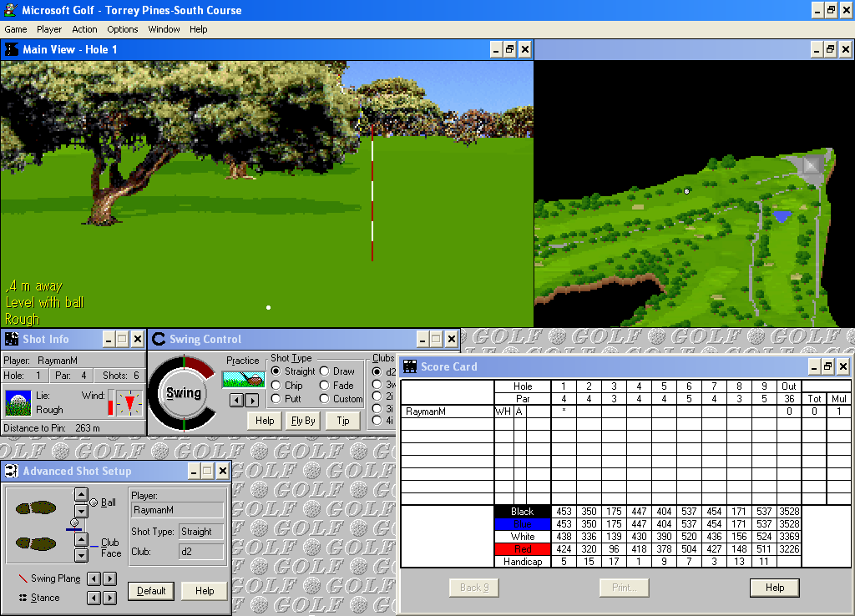Click the swing power meter arc

point(183,393)
